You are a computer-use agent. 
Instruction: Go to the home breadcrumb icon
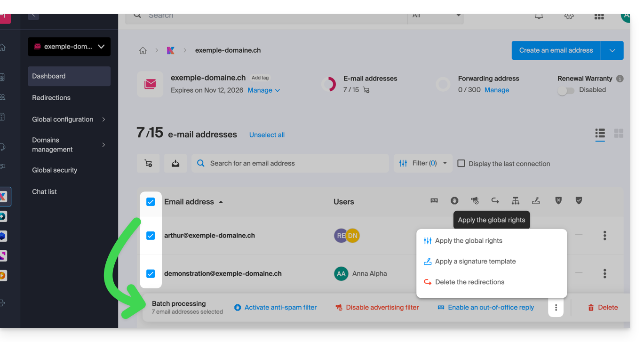coord(143,50)
